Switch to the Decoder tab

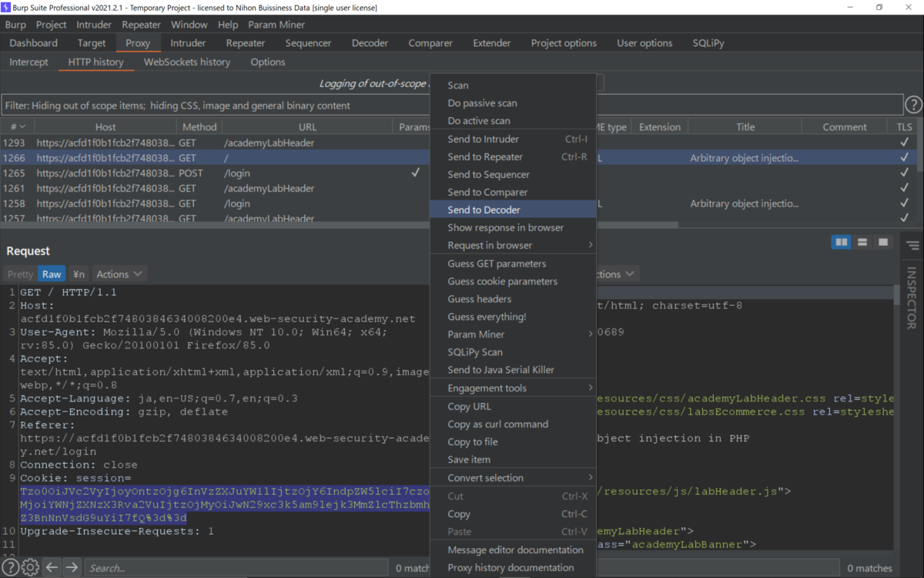point(370,43)
